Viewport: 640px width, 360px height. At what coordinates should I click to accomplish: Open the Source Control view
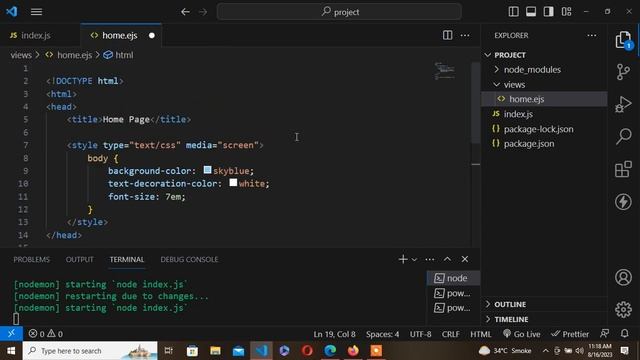pos(623,72)
